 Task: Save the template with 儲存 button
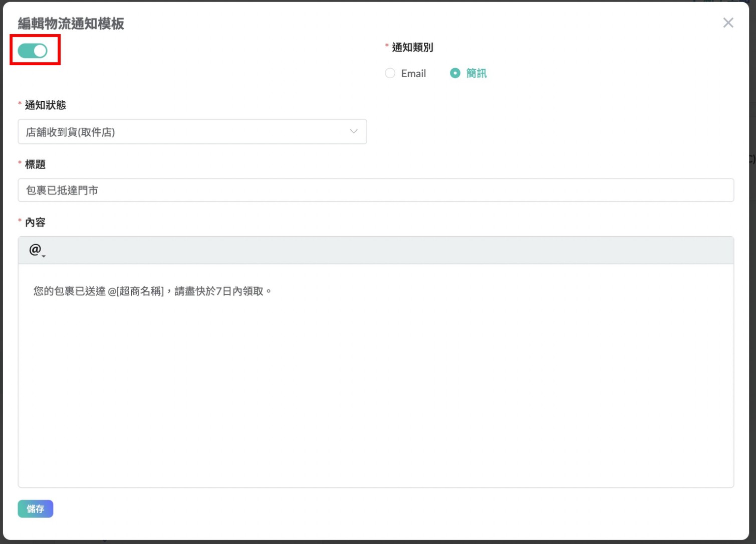click(x=36, y=509)
